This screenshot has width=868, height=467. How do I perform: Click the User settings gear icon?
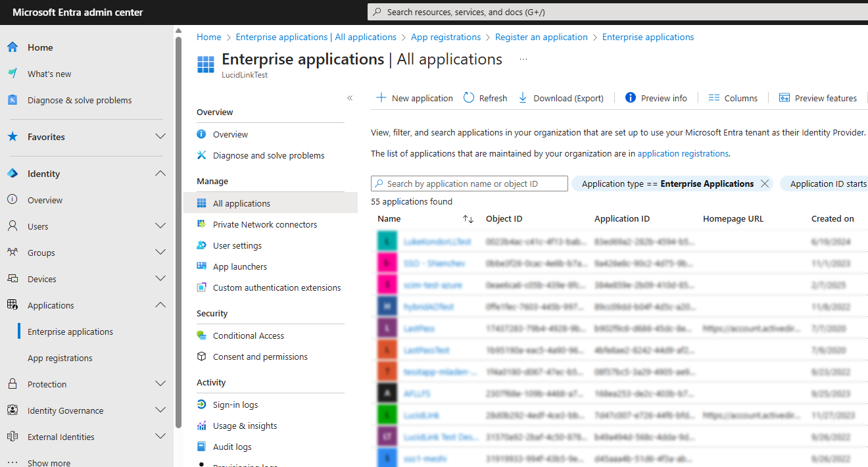[x=201, y=245]
